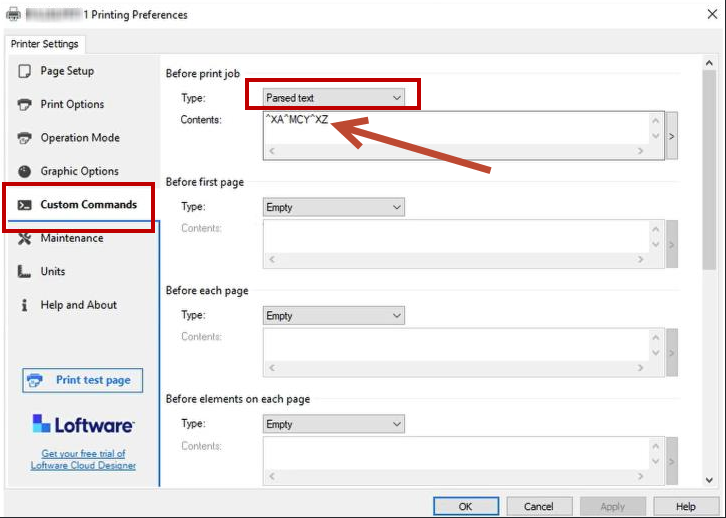Select the Custom Commands terminal icon
The width and height of the screenshot is (726, 518).
pos(25,205)
